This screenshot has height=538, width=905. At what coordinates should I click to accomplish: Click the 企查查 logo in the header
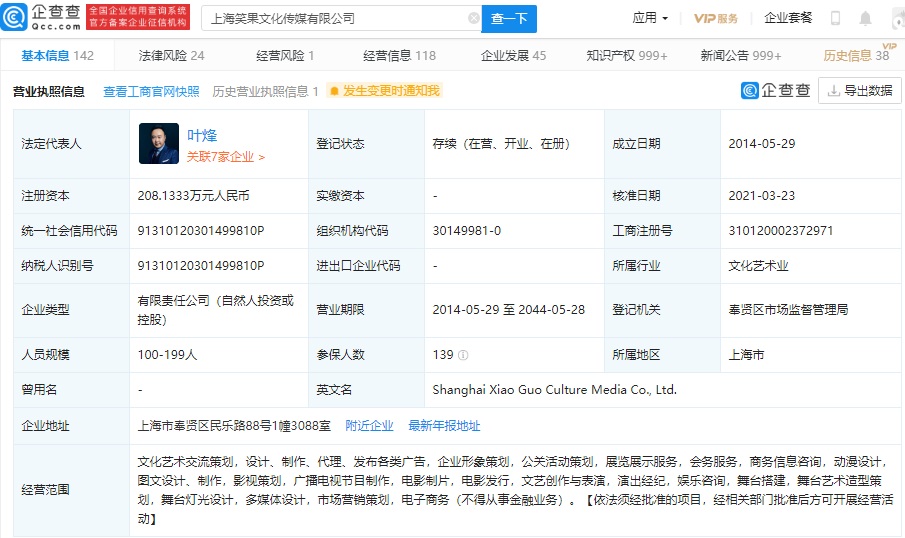41,17
